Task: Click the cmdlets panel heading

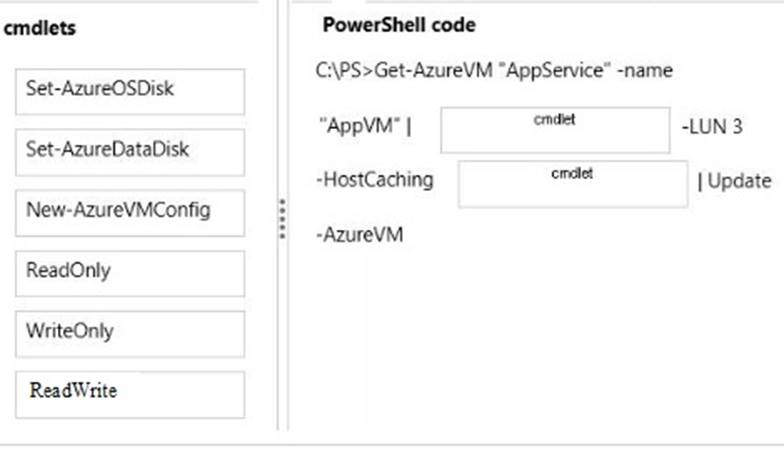Action: [40, 29]
